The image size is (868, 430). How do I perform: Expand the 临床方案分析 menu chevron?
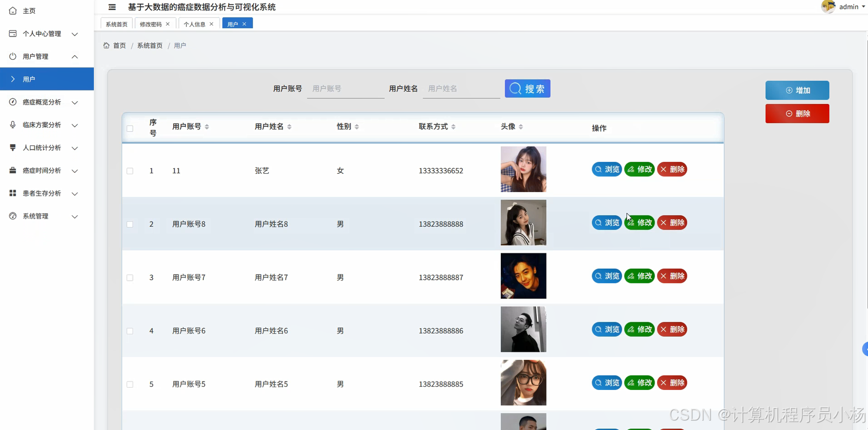[75, 125]
